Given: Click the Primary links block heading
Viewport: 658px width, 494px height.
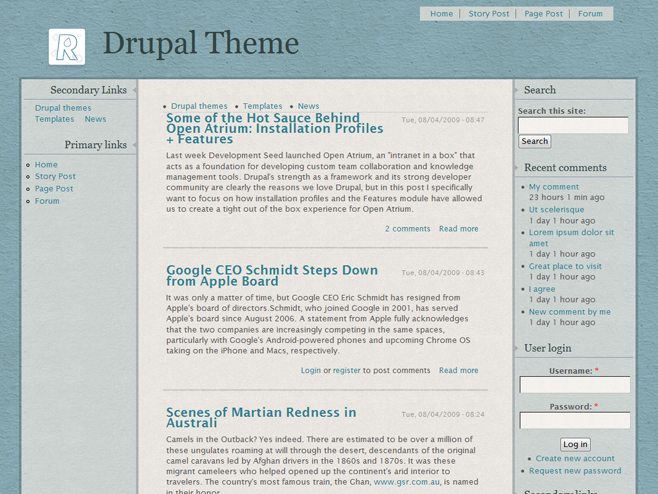Looking at the screenshot, I should pos(96,145).
